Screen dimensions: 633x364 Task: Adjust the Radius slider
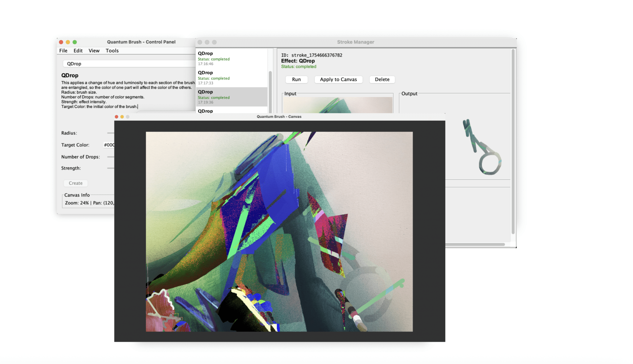point(110,133)
